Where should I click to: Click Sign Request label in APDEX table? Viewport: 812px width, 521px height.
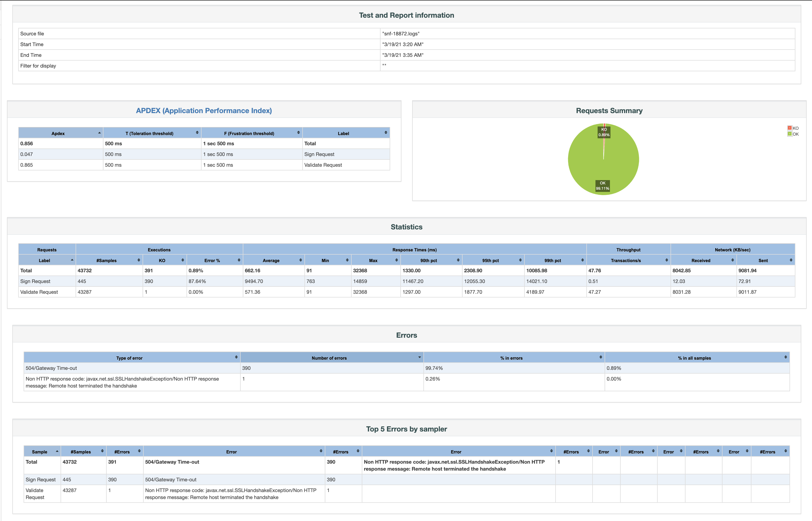[x=319, y=154]
